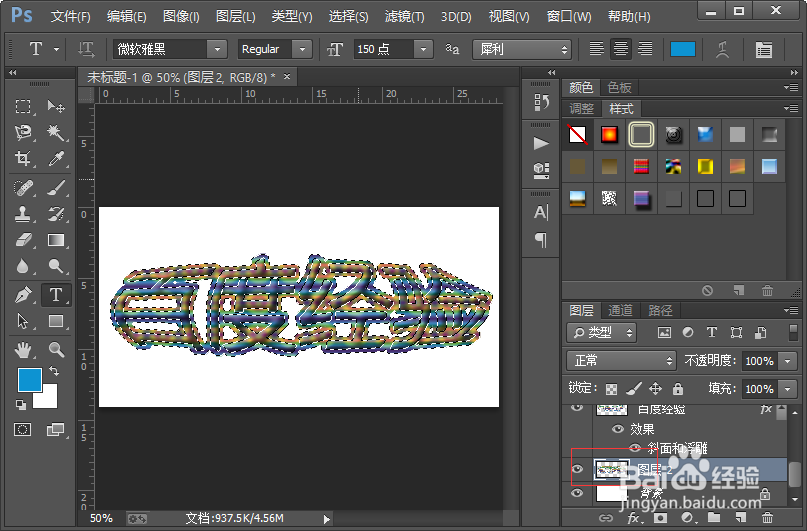The height and width of the screenshot is (531, 807).
Task: Create a new layer group
Action: 714,518
